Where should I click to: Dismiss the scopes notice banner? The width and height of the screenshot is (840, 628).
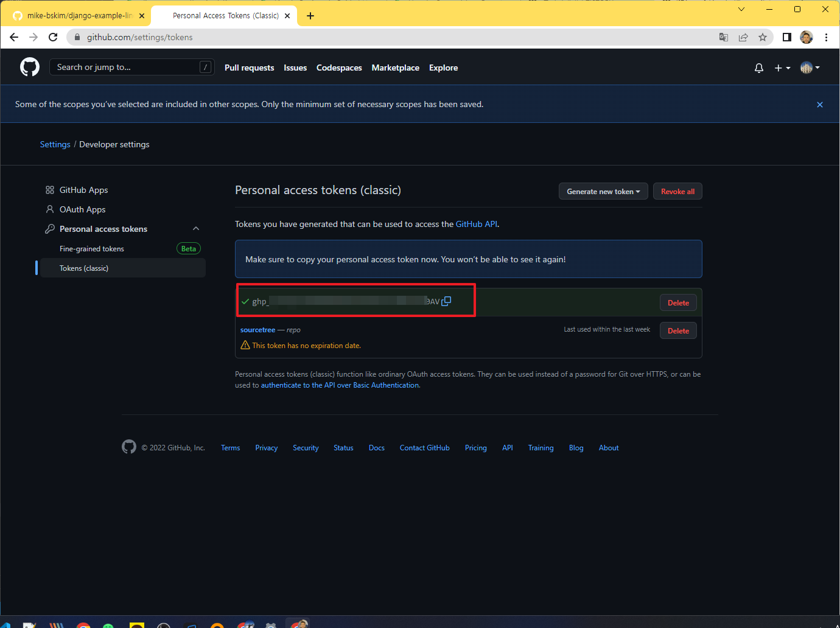pos(820,105)
